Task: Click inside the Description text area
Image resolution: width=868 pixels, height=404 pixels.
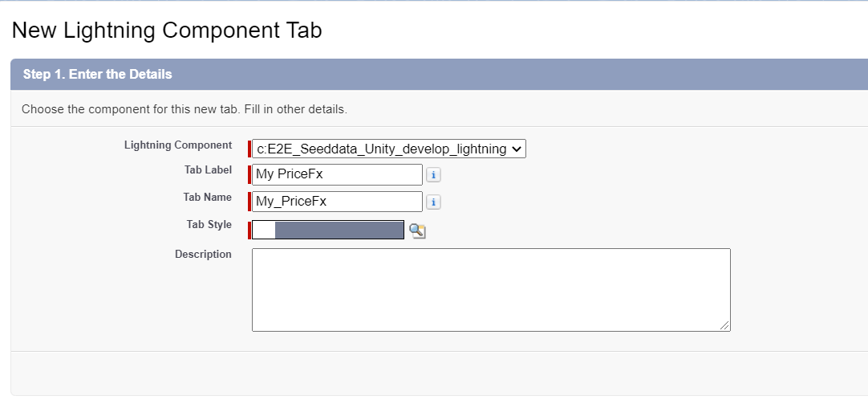Action: (491, 289)
